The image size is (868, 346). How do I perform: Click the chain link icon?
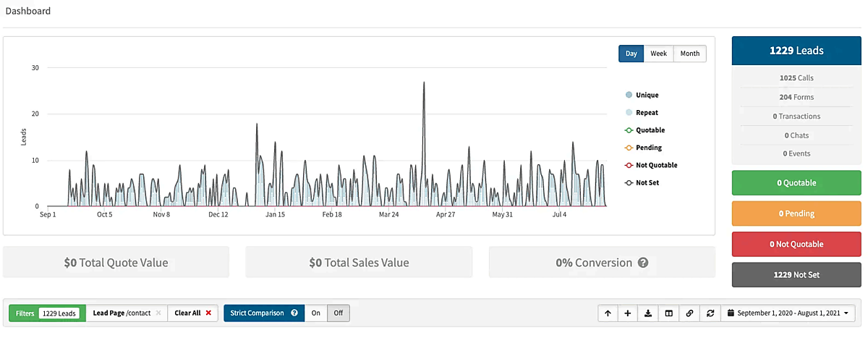(689, 313)
